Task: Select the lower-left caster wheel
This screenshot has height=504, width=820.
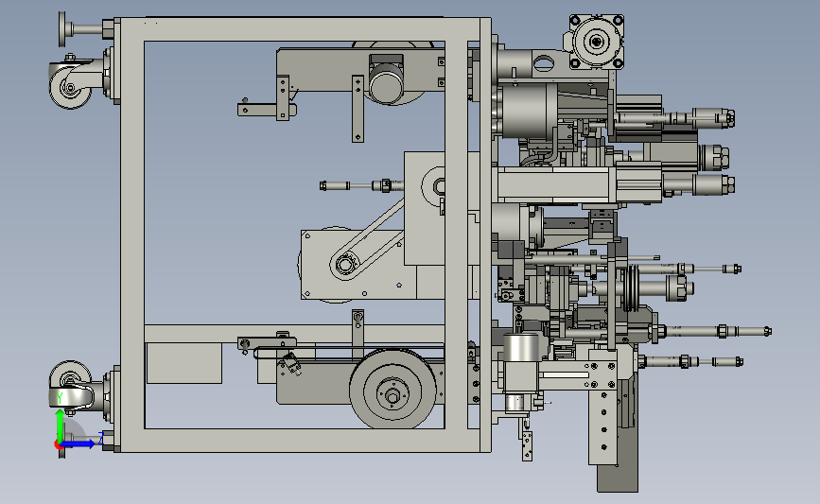Action: [70, 382]
